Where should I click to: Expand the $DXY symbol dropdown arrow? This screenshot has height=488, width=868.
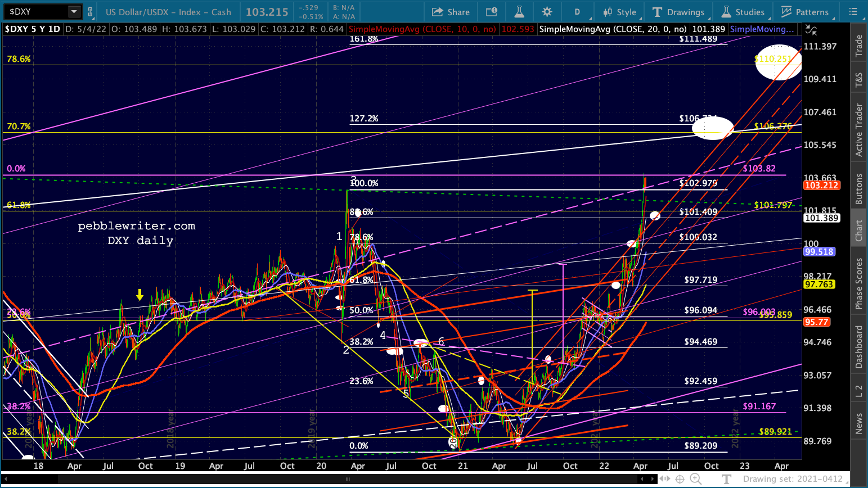click(74, 12)
